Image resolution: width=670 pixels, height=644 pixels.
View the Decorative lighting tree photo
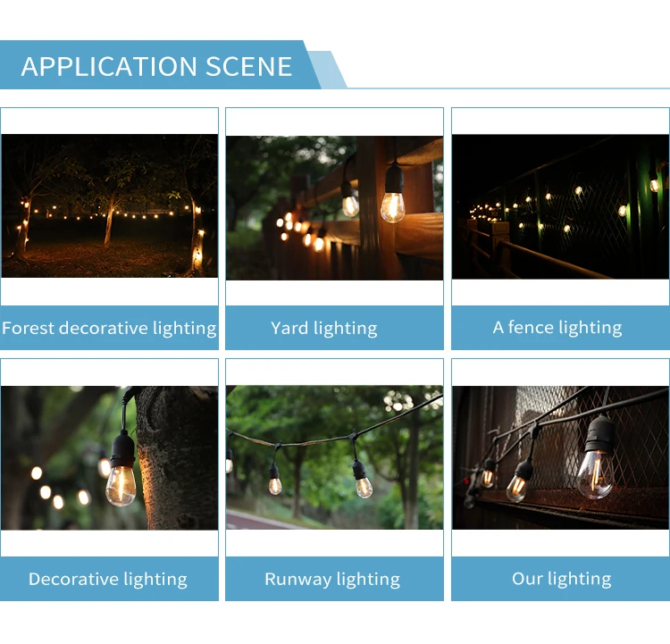[109, 458]
